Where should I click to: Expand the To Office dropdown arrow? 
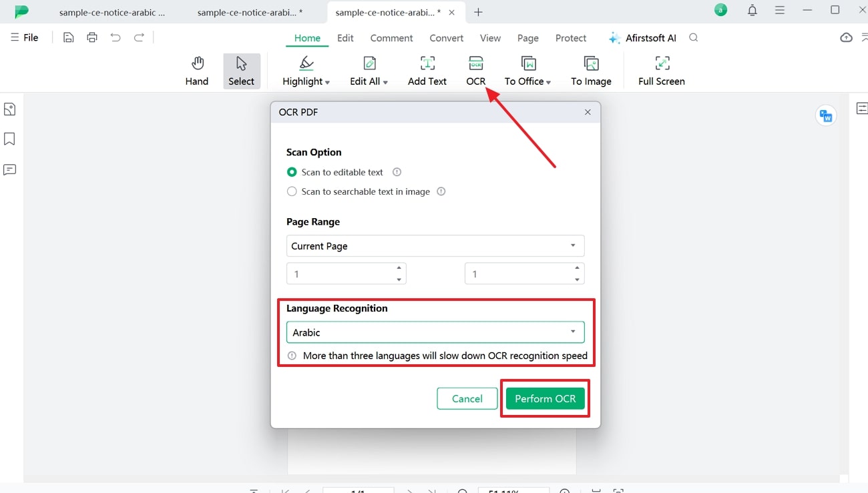(x=549, y=82)
